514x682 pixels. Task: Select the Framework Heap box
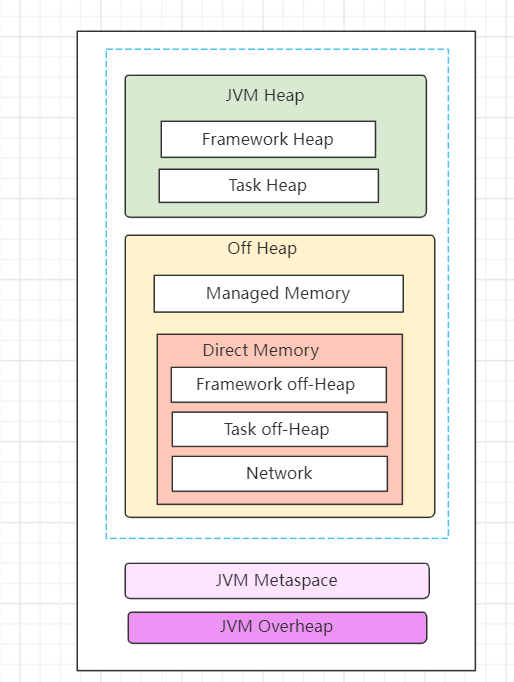point(268,139)
